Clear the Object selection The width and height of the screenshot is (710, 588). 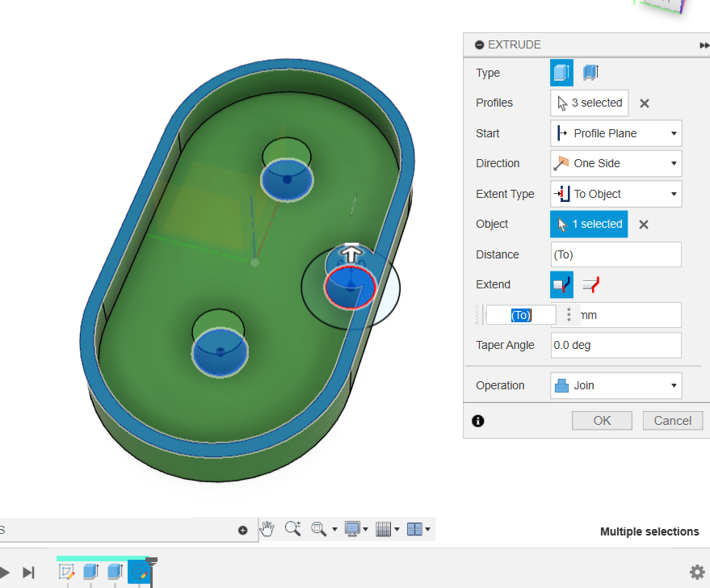pyautogui.click(x=644, y=225)
